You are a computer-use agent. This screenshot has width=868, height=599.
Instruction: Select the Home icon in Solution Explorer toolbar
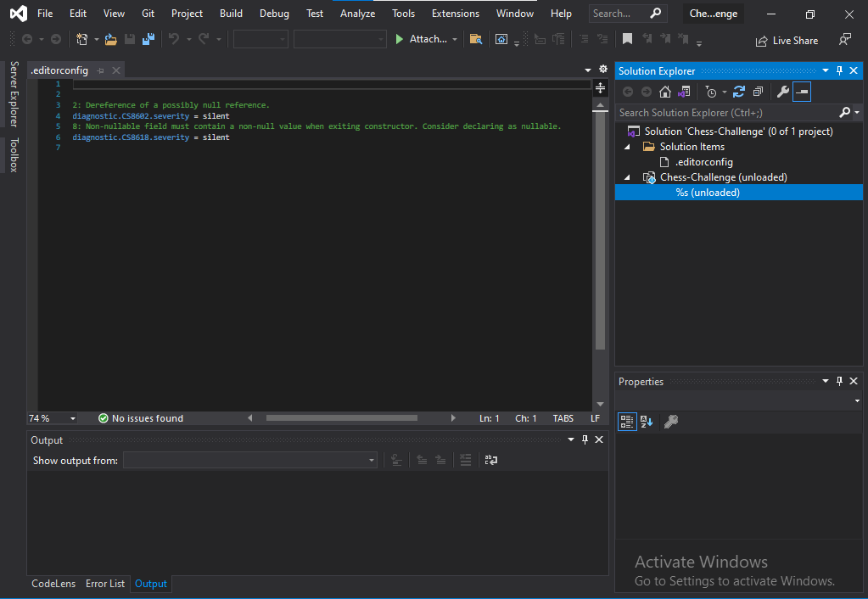pyautogui.click(x=666, y=92)
